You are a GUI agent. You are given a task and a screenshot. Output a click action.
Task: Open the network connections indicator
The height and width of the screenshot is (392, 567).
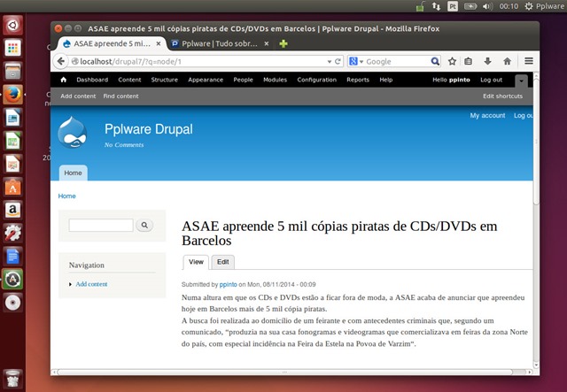tap(436, 6)
